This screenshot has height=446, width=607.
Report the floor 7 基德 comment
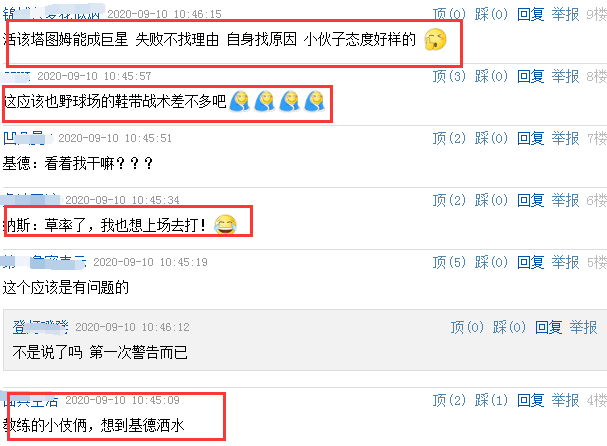point(565,138)
